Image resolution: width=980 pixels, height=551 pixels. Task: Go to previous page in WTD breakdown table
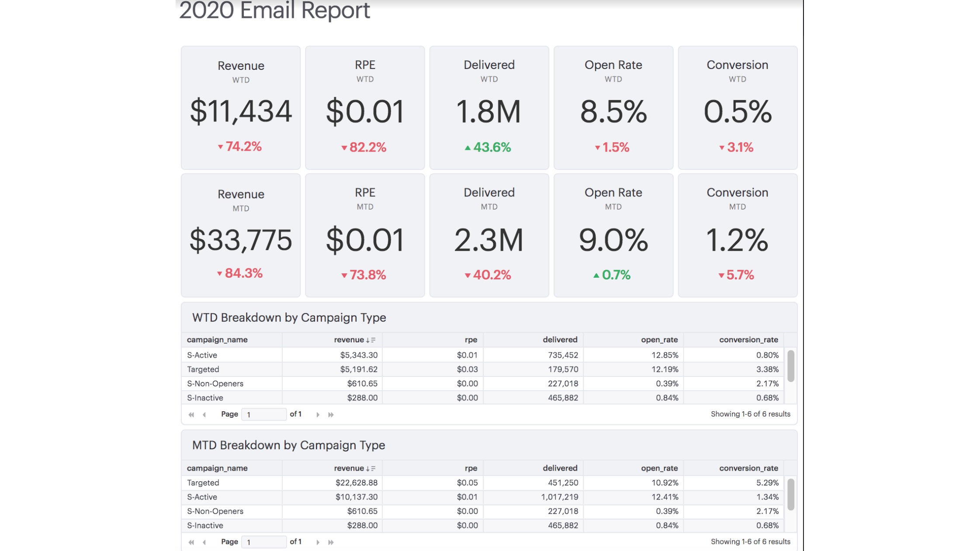click(x=204, y=414)
